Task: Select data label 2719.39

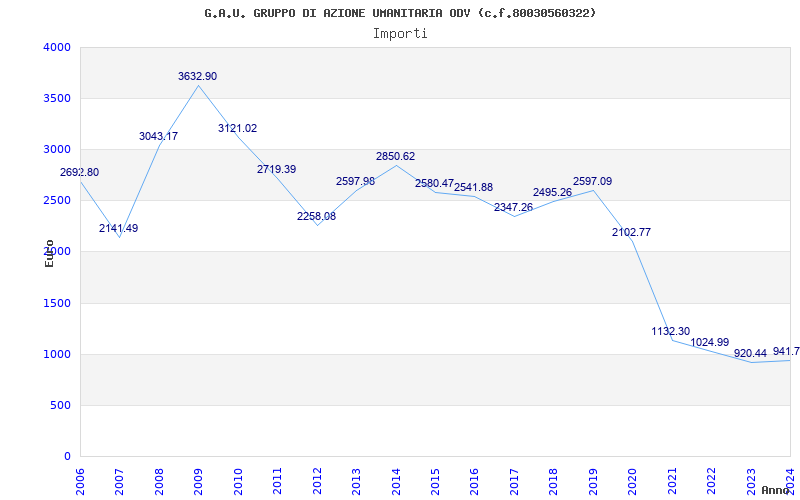Action: coord(277,169)
